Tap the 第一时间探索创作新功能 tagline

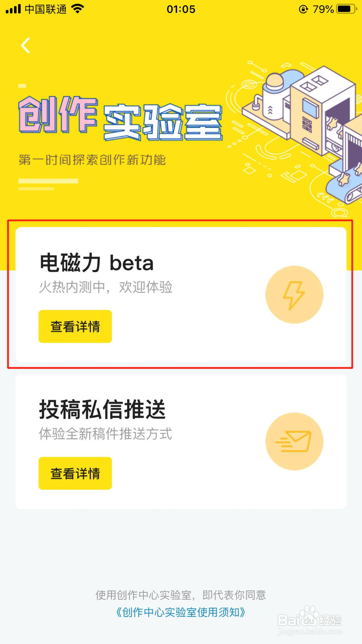click(92, 160)
